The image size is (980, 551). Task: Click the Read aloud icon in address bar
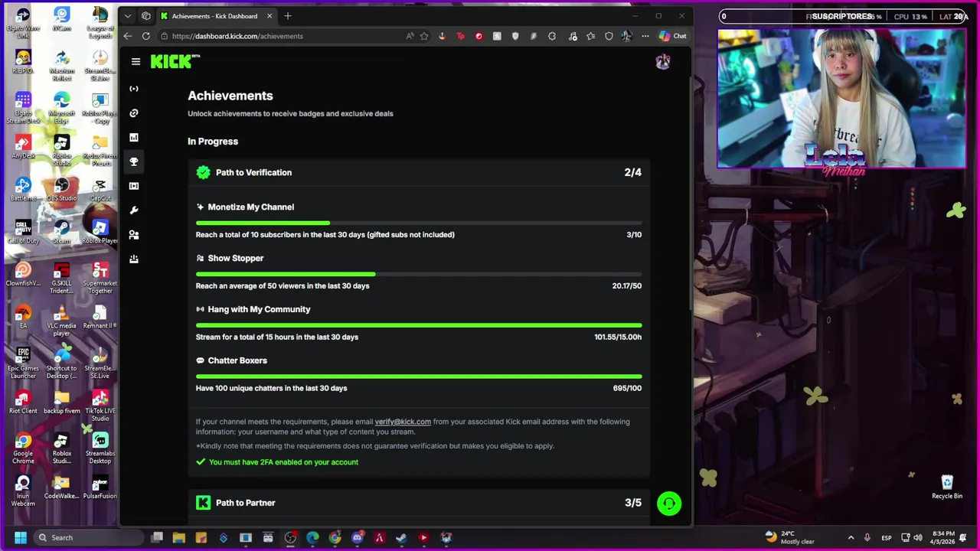pyautogui.click(x=410, y=36)
